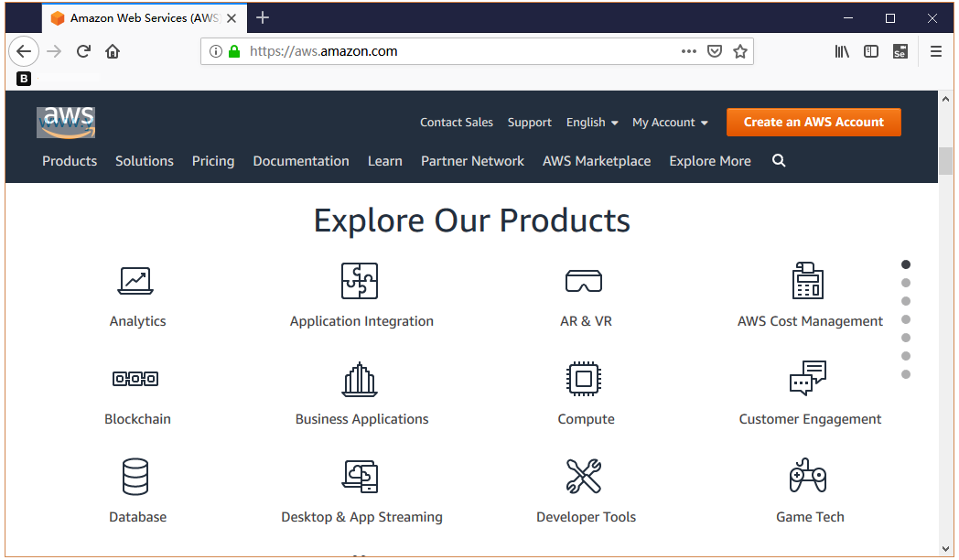Follow the Contact Sales link
This screenshot has height=560, width=959.
pyautogui.click(x=457, y=123)
